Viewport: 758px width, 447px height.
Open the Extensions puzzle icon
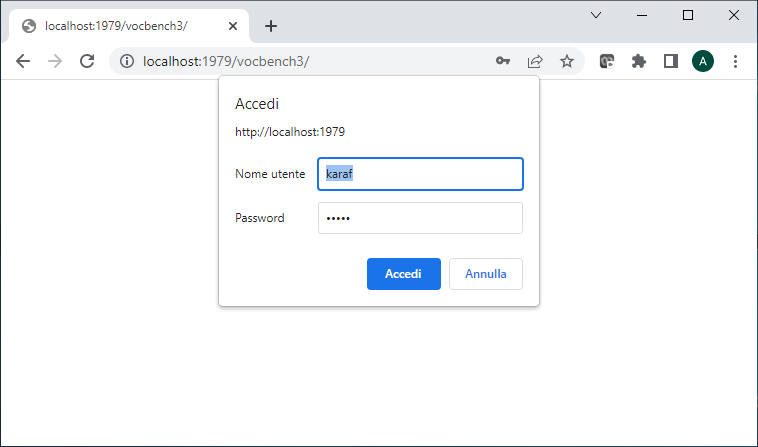[x=639, y=61]
